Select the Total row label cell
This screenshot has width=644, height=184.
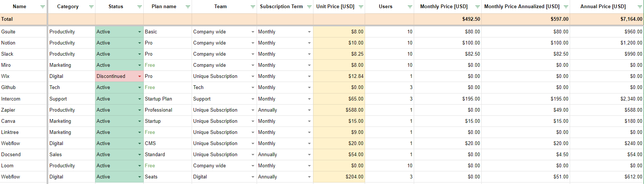(24, 19)
